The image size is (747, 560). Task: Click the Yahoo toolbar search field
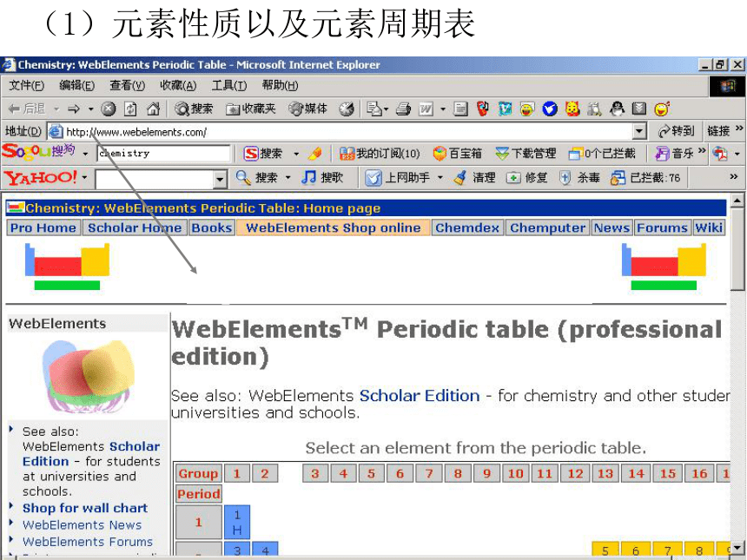pyautogui.click(x=155, y=179)
